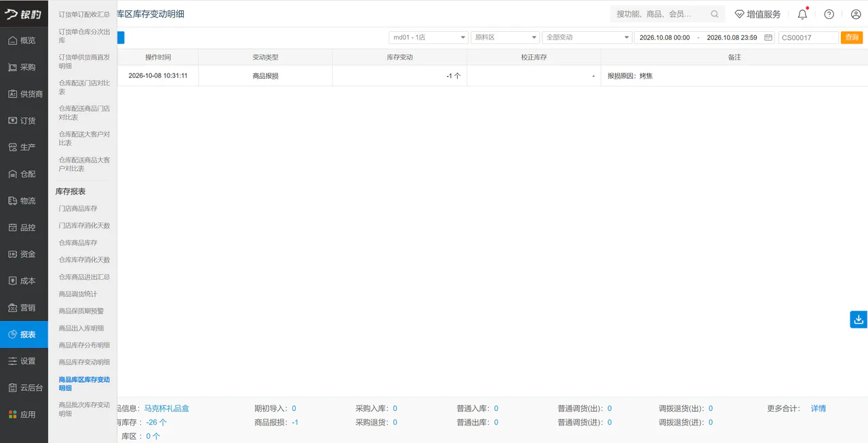Open the 供货商 supplier module

pos(24,94)
